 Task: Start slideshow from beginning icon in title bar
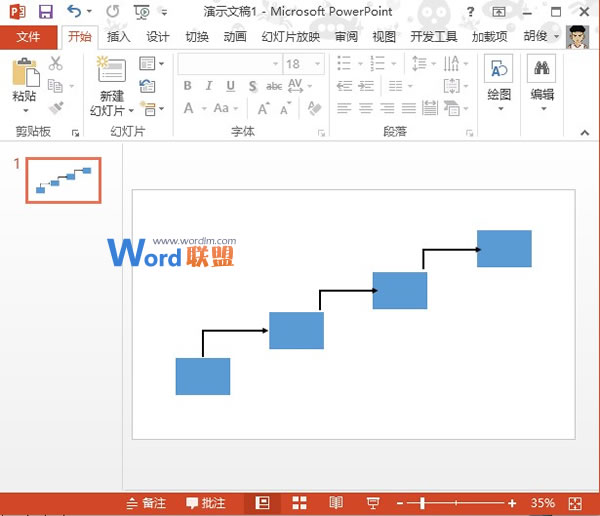coord(142,12)
